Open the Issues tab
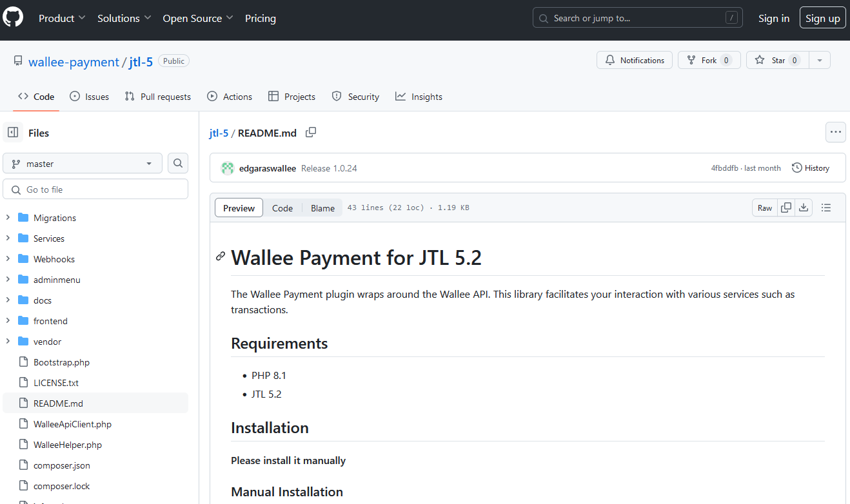The image size is (850, 504). pos(89,97)
